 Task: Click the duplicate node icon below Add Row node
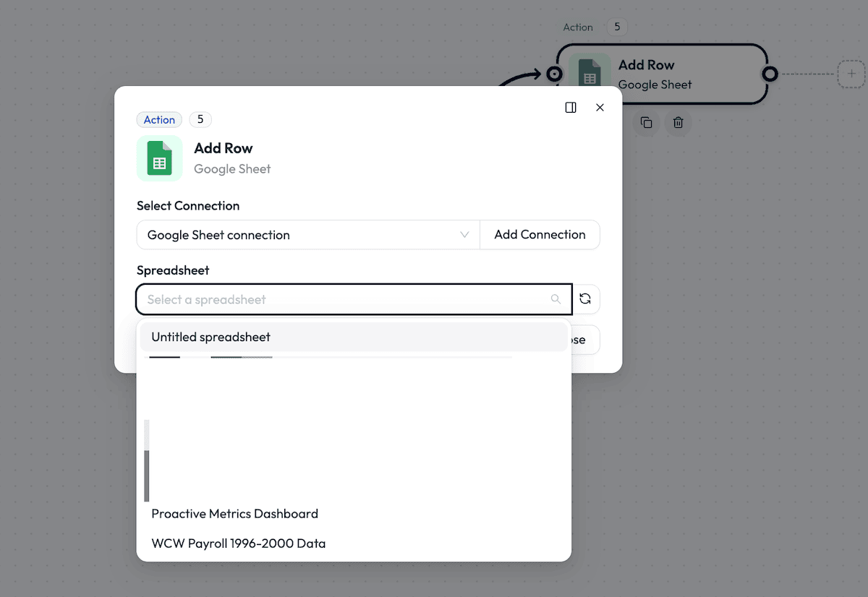[647, 123]
